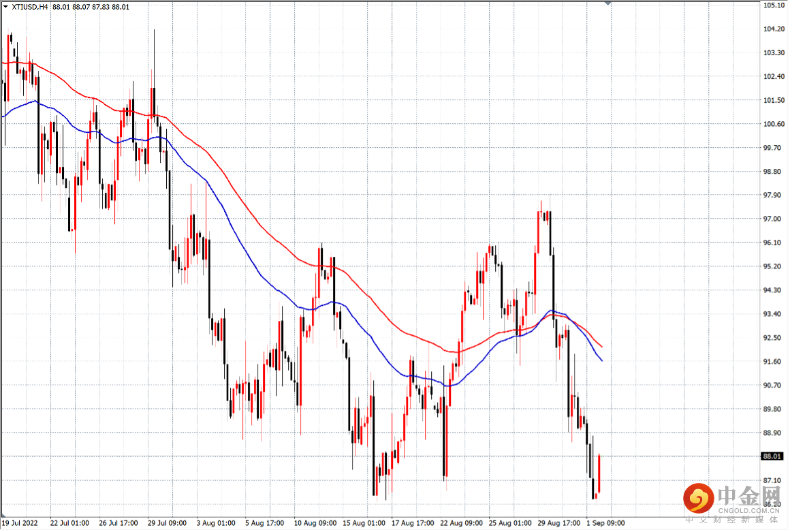790x532 pixels.
Task: Click price level 95.20 on the scale
Action: [x=774, y=266]
